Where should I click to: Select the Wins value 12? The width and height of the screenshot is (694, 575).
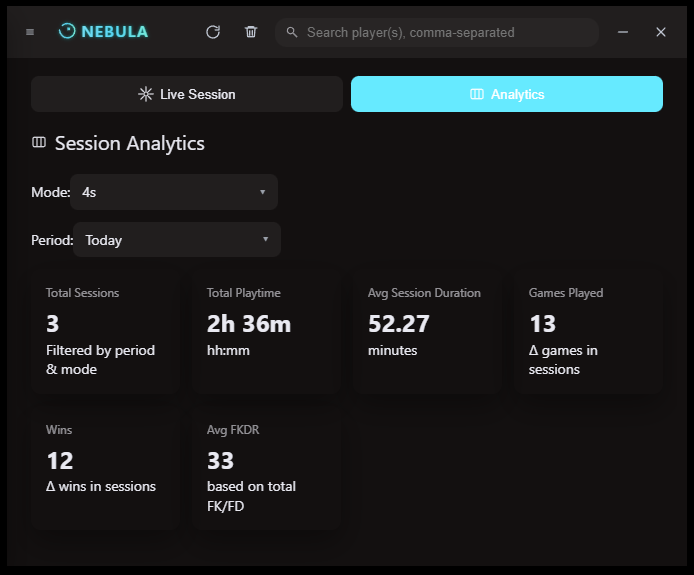click(x=60, y=461)
